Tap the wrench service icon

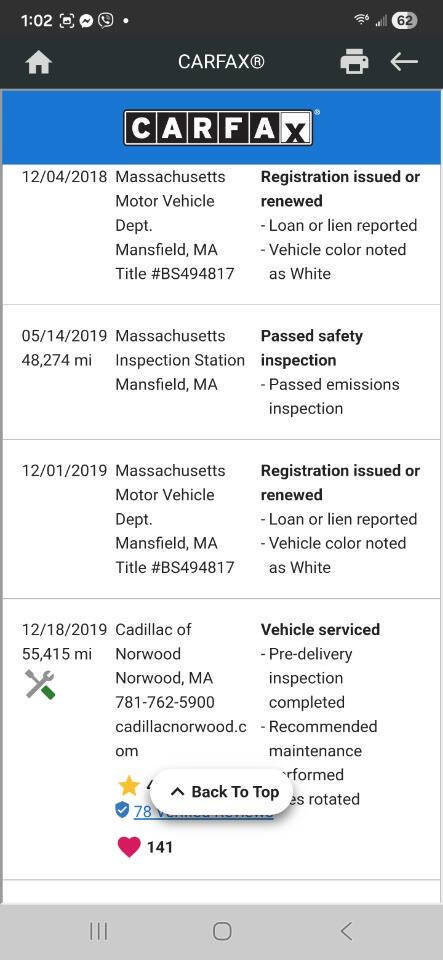[x=40, y=684]
